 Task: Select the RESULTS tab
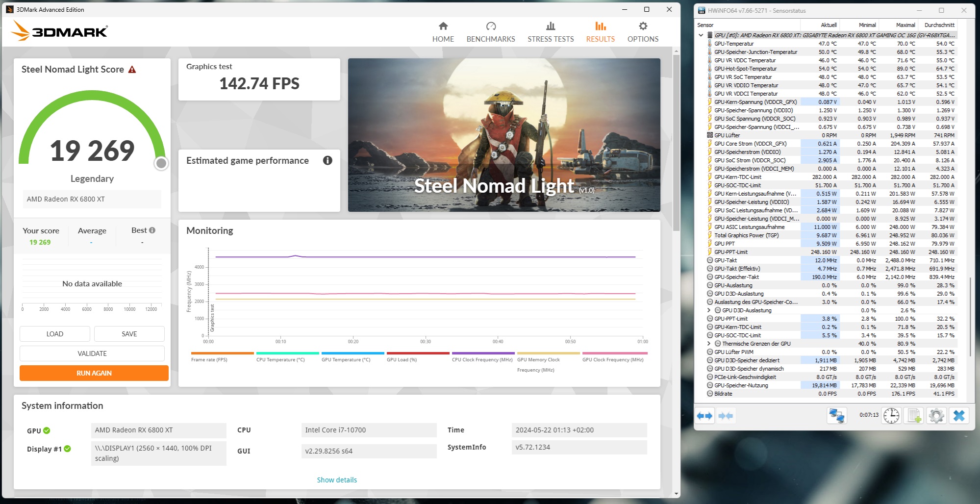click(600, 32)
